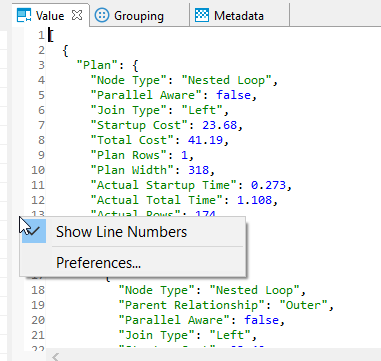Click the "Outer" value on line 19

pos(303,305)
